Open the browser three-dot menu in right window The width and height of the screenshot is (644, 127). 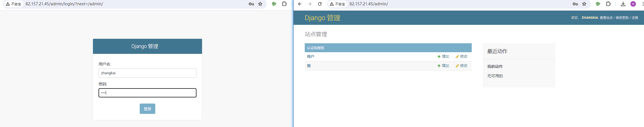tap(643, 4)
